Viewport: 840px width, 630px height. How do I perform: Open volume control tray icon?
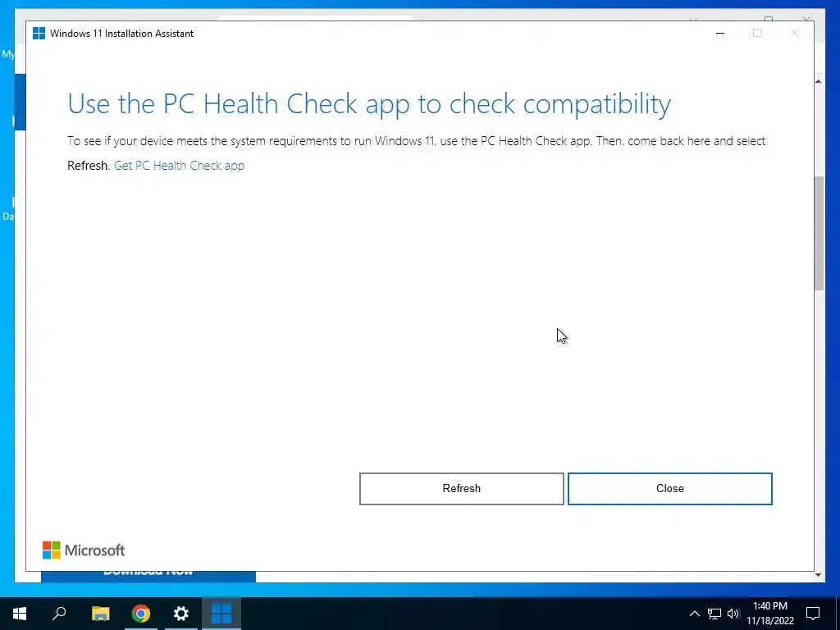(733, 614)
